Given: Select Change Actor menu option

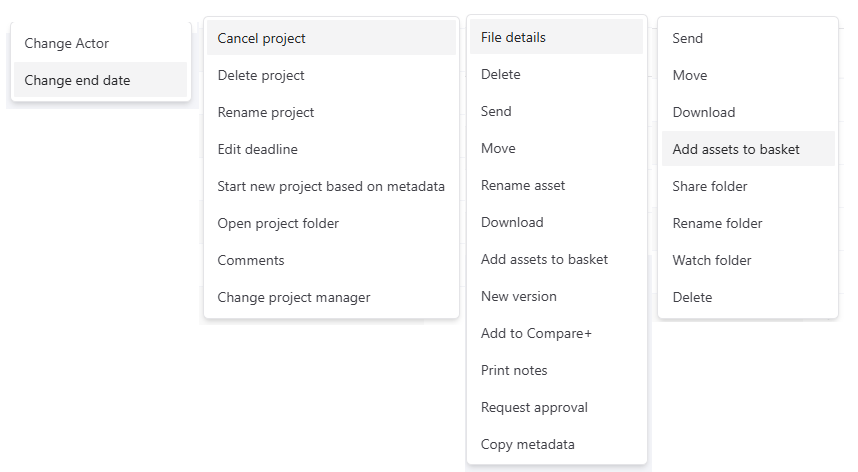Looking at the screenshot, I should click(67, 43).
